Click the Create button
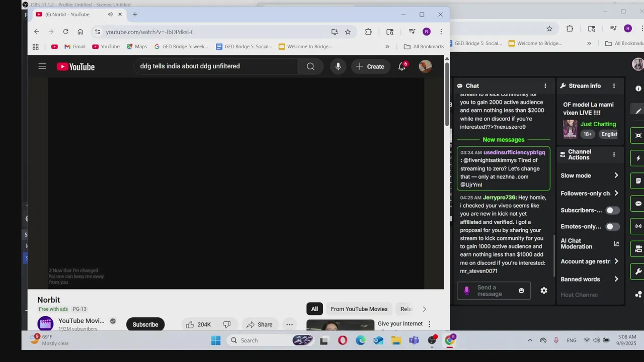Image resolution: width=644 pixels, height=362 pixels. (x=370, y=66)
